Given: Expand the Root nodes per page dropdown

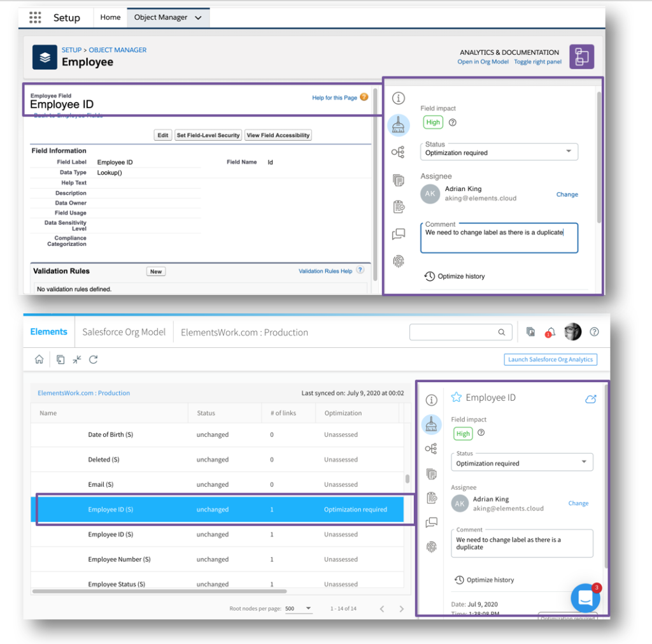Looking at the screenshot, I should (x=298, y=608).
